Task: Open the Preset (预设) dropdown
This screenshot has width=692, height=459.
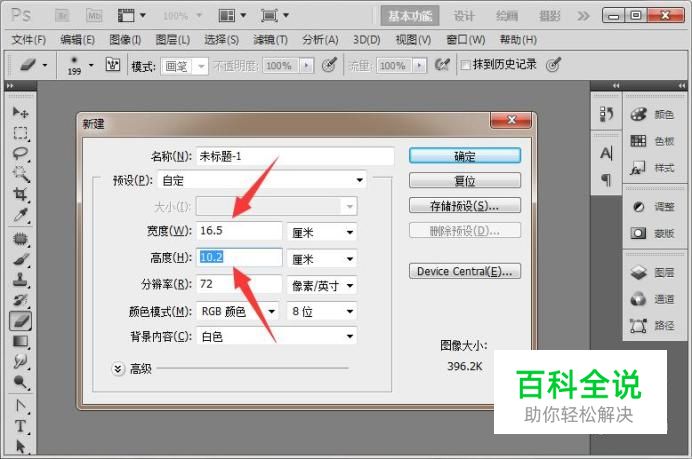Action: tap(262, 180)
